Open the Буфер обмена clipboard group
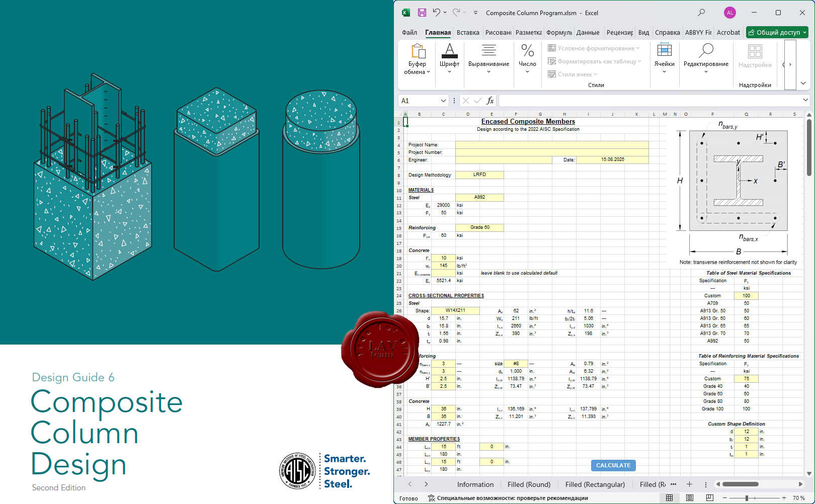815x504 pixels. click(x=418, y=59)
